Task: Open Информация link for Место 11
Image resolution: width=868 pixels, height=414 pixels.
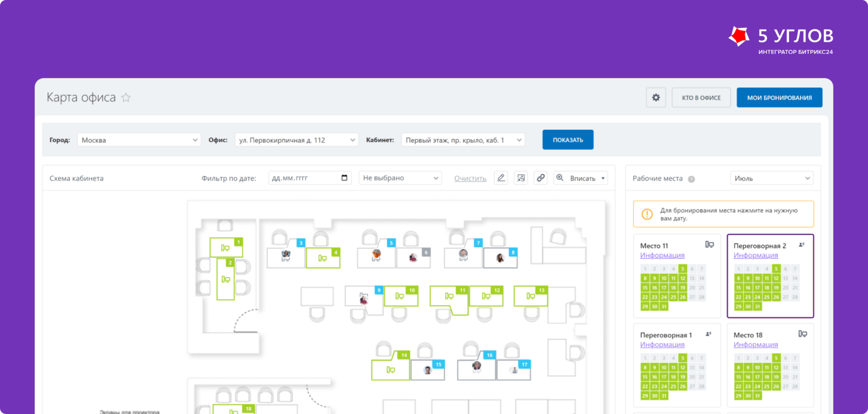Action: pyautogui.click(x=662, y=255)
